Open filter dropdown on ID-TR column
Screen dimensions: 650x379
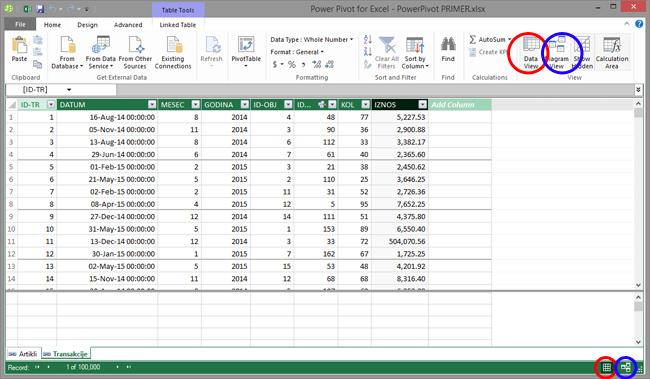point(51,104)
